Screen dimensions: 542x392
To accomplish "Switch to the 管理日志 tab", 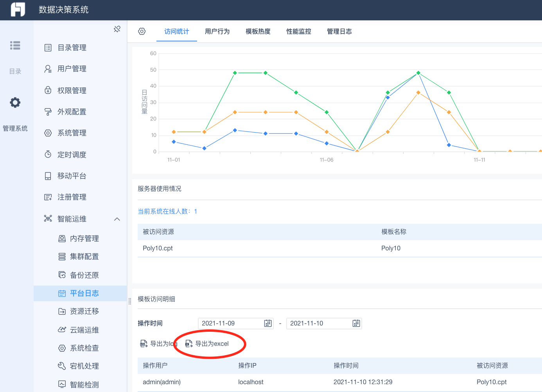I will tap(339, 31).
